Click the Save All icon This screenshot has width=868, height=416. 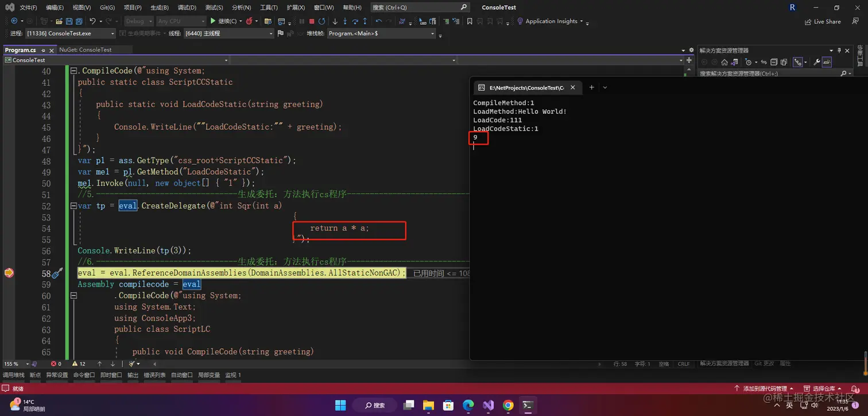[x=79, y=21]
